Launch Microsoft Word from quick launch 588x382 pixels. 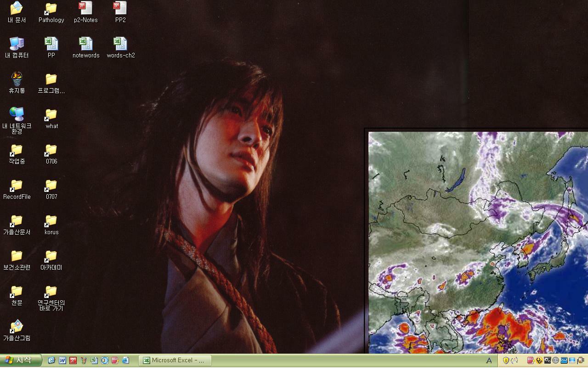[x=62, y=360]
